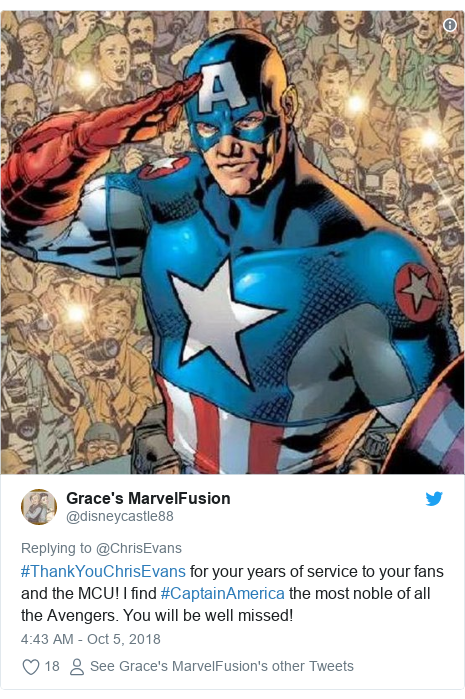This screenshot has height=699, width=465.
Task: Click the 18 likes count
Action: click(52, 666)
